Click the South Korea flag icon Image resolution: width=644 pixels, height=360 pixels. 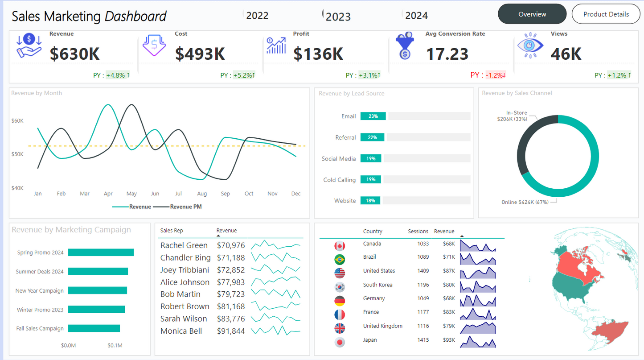[x=340, y=287]
